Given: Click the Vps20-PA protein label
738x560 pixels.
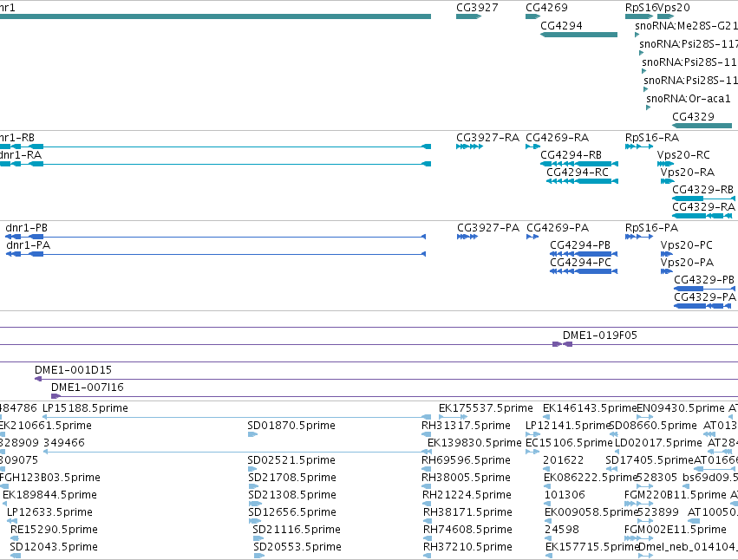Looking at the screenshot, I should pyautogui.click(x=687, y=263).
